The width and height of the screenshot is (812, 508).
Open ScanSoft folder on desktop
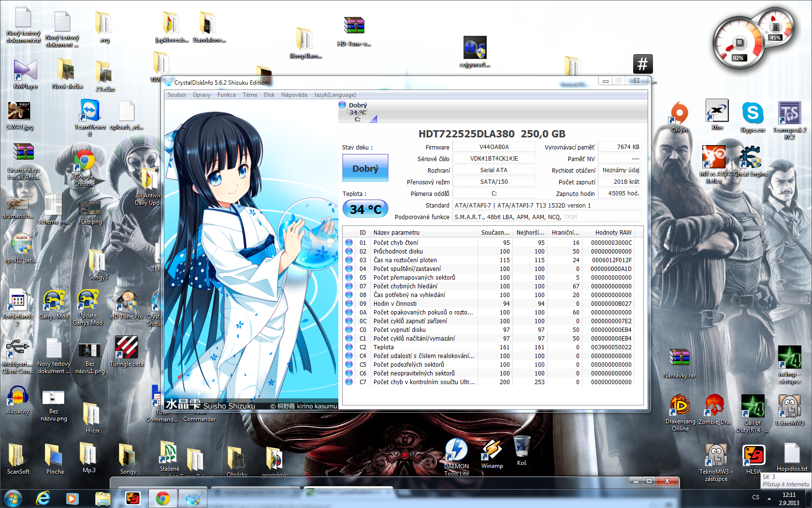click(18, 459)
